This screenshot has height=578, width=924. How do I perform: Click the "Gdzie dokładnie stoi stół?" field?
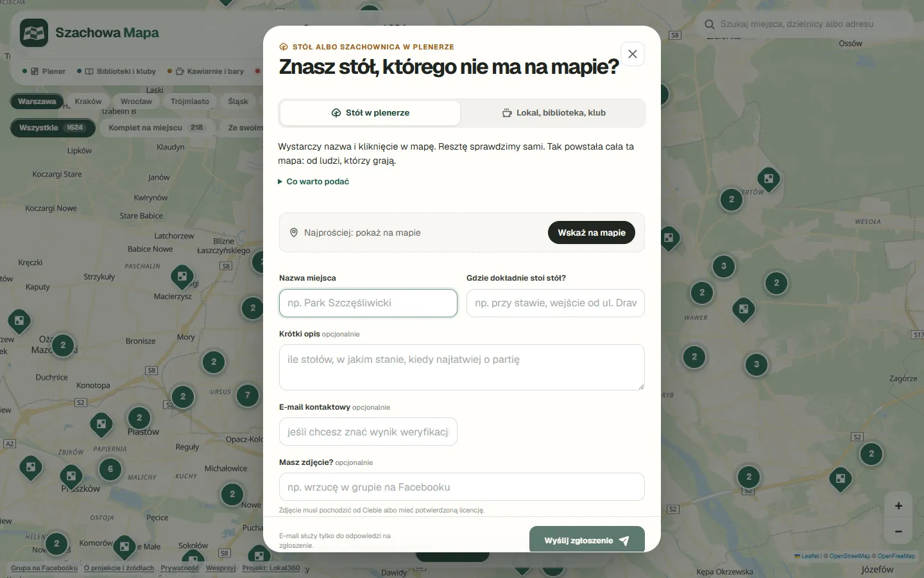[x=555, y=303]
